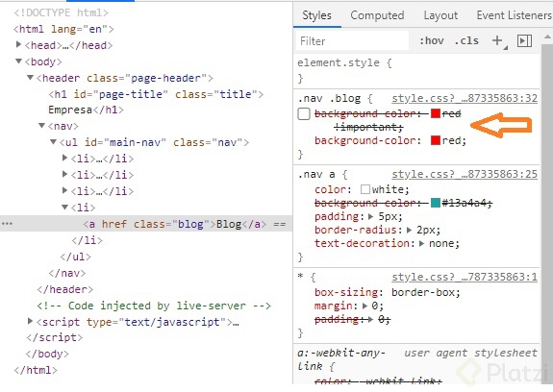The height and width of the screenshot is (392, 553).
Task: Select the closing </nav> tag
Action: pyautogui.click(x=67, y=273)
